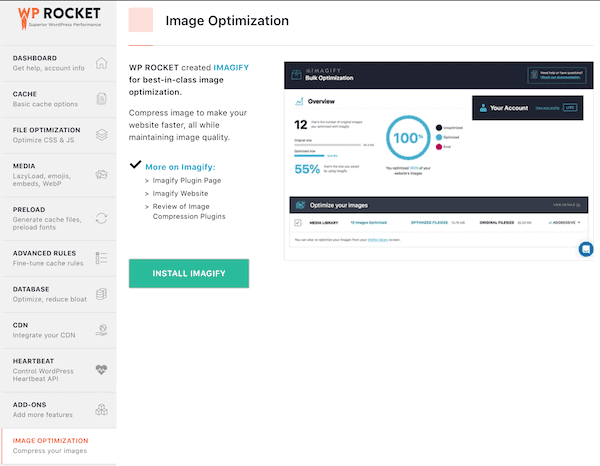The width and height of the screenshot is (600, 466).
Task: Open the Aggressive level dropdown
Action: click(x=565, y=223)
